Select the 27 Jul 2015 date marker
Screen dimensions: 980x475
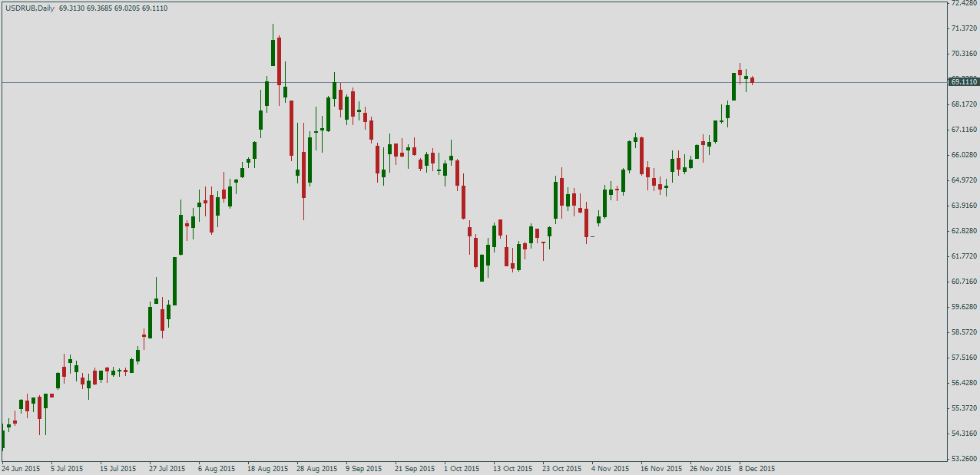point(167,468)
